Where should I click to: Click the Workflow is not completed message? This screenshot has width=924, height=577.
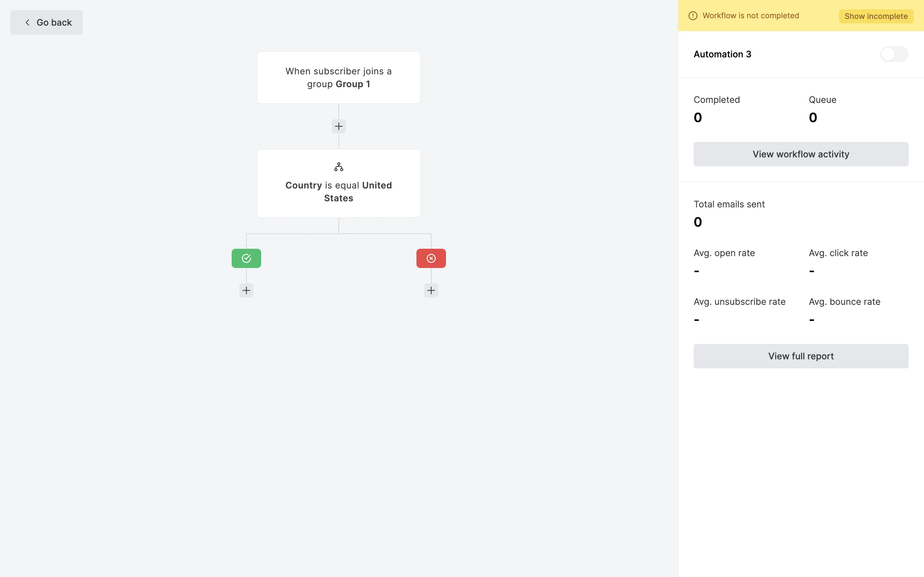[x=750, y=16]
